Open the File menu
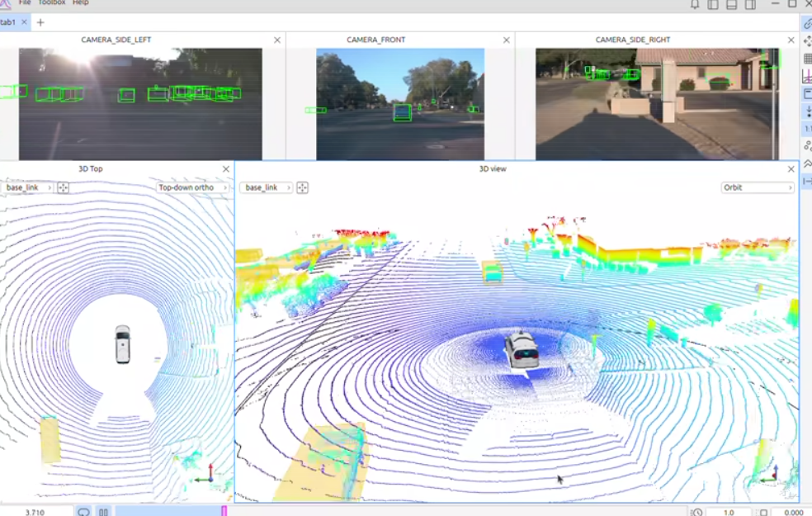The width and height of the screenshot is (812, 516). tap(24, 2)
